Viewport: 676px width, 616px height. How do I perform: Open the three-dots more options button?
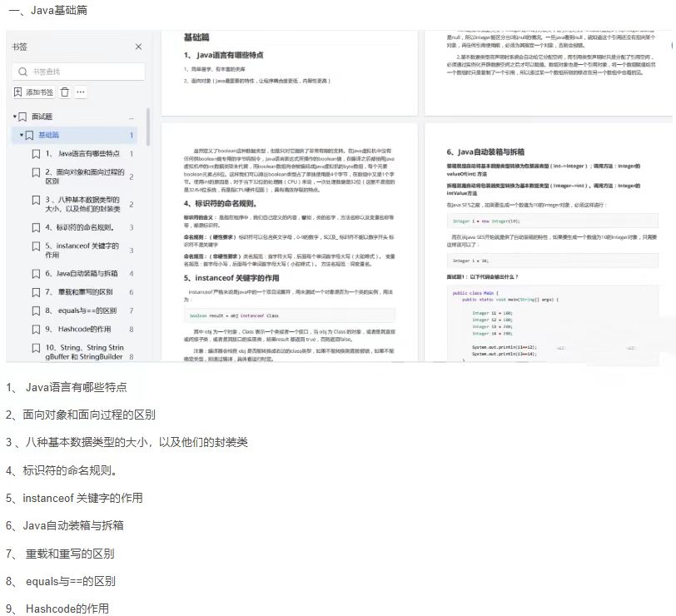pos(81,92)
